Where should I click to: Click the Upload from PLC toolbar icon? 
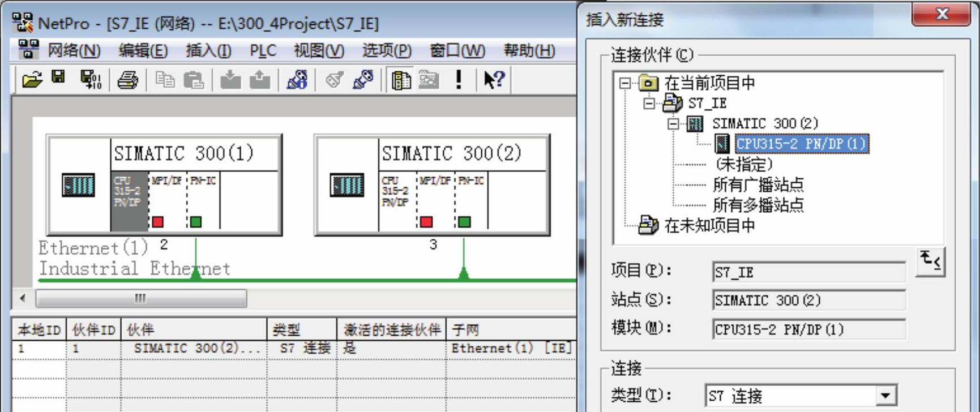click(260, 80)
